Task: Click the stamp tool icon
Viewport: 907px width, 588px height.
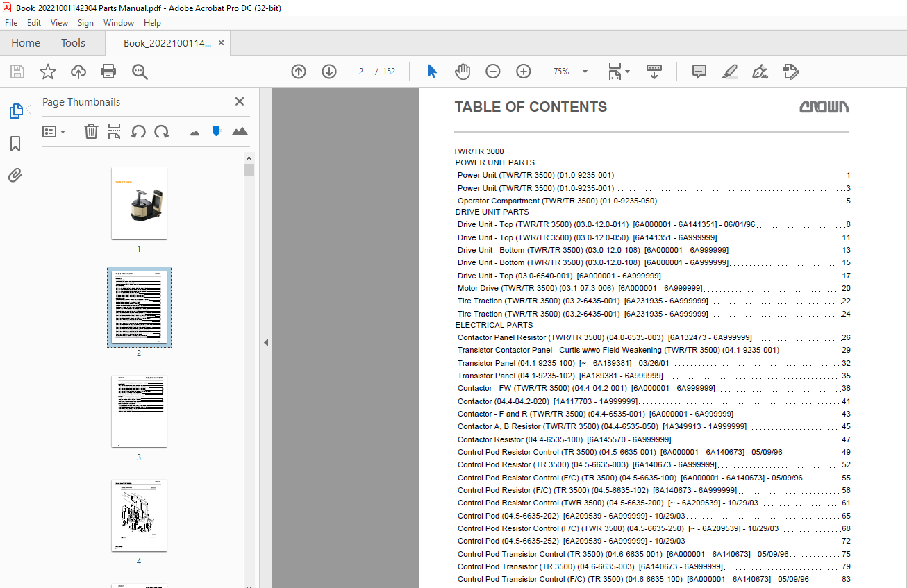Action: (x=790, y=72)
